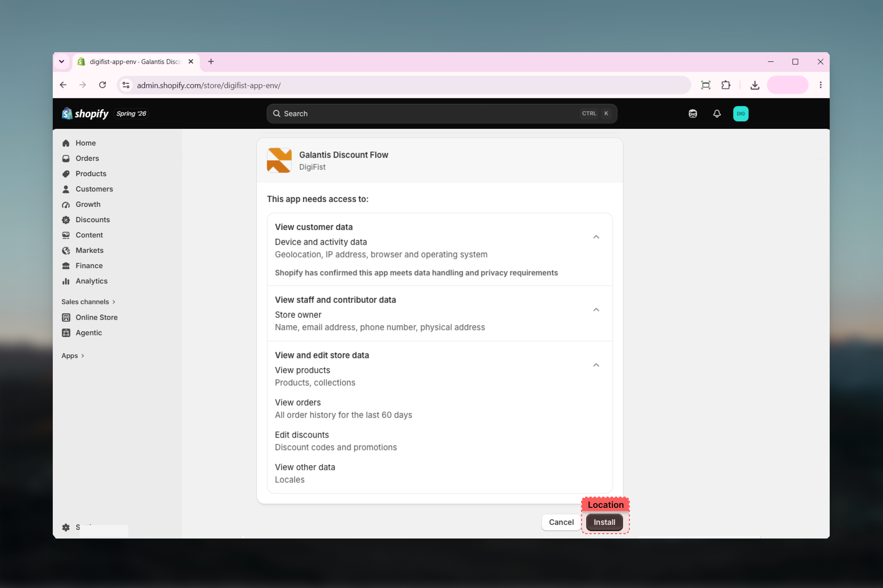Open the Growth page
Viewport: 883px width, 588px height.
(x=88, y=204)
